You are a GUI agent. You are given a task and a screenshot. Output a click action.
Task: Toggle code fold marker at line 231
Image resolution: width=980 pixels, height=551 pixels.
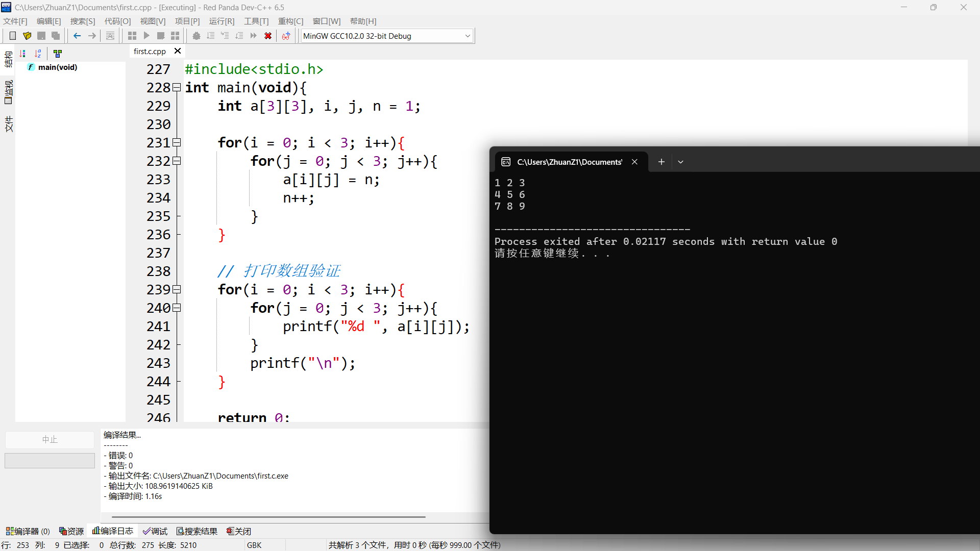(x=177, y=143)
